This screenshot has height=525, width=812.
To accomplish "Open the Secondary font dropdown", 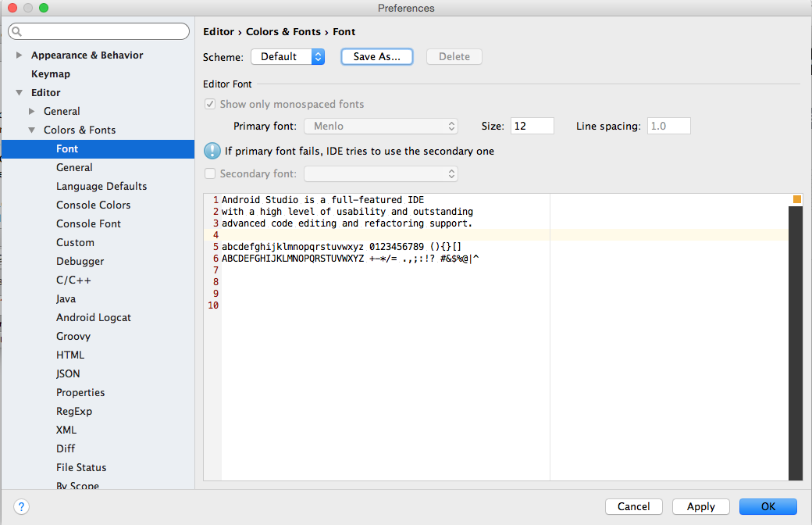I will click(381, 173).
